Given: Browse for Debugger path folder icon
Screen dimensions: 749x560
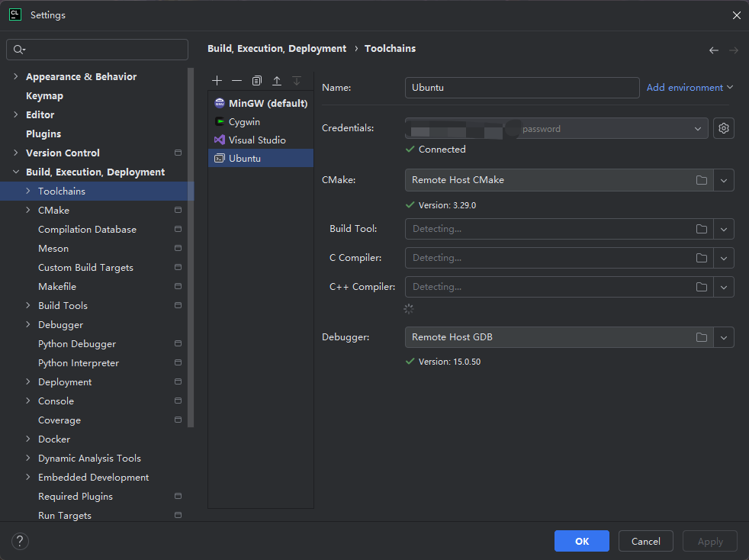Looking at the screenshot, I should 701,337.
